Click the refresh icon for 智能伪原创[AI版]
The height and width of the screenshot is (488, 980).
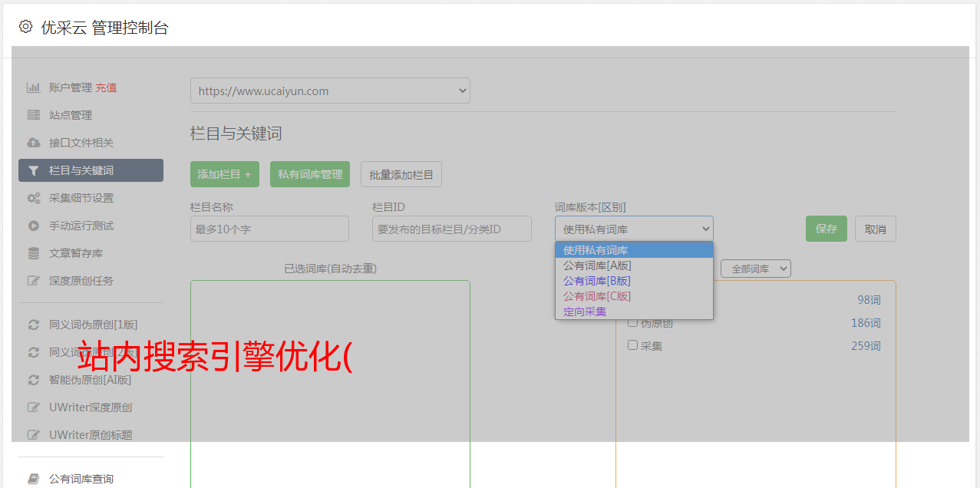tap(33, 380)
